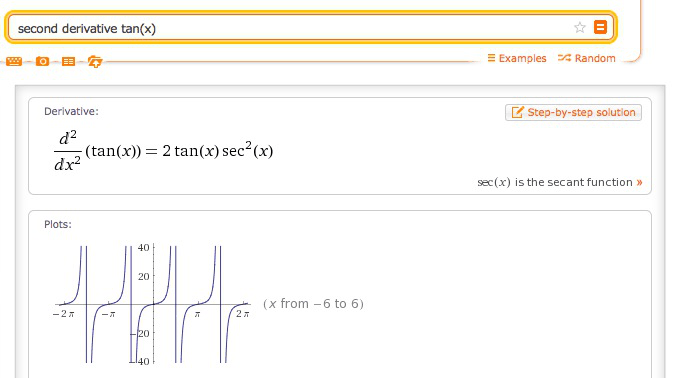This screenshot has width=677, height=378.
Task: Open the data input table icon
Action: (x=68, y=61)
